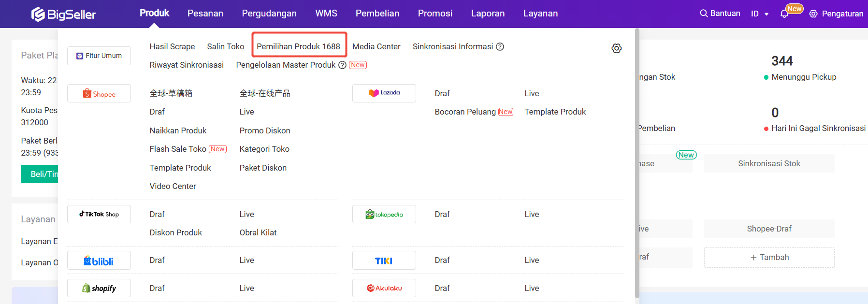This screenshot has width=868, height=304.
Task: Open the Pergudangan menu
Action: [x=269, y=14]
